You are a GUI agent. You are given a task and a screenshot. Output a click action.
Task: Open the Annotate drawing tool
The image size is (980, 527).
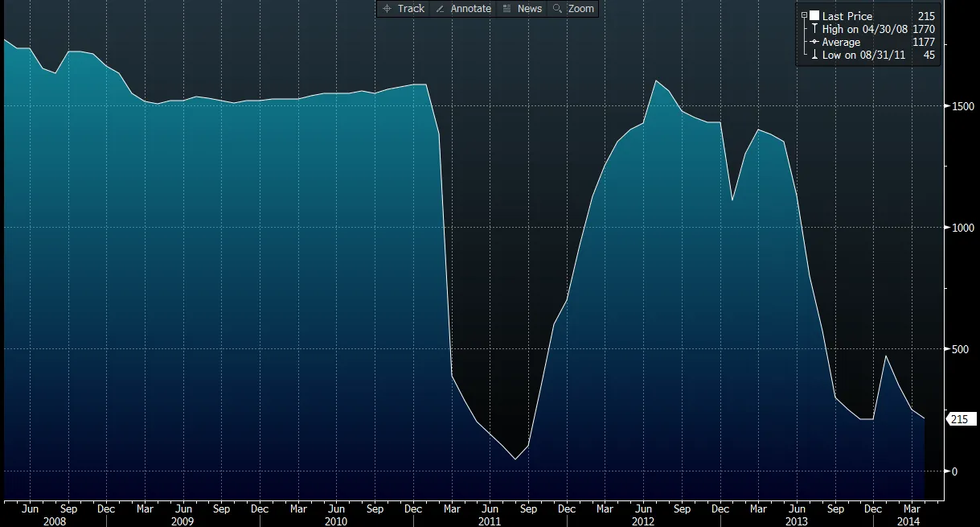pyautogui.click(x=463, y=9)
